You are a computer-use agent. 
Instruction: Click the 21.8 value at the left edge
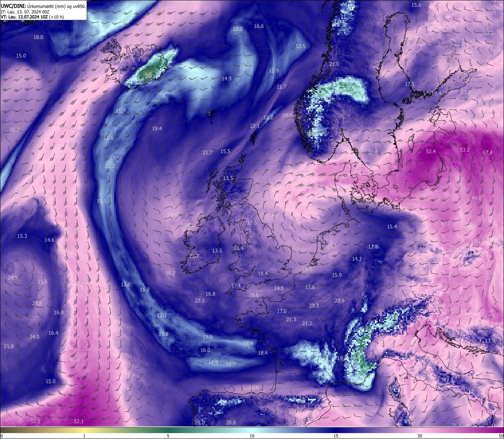pyautogui.click(x=9, y=346)
